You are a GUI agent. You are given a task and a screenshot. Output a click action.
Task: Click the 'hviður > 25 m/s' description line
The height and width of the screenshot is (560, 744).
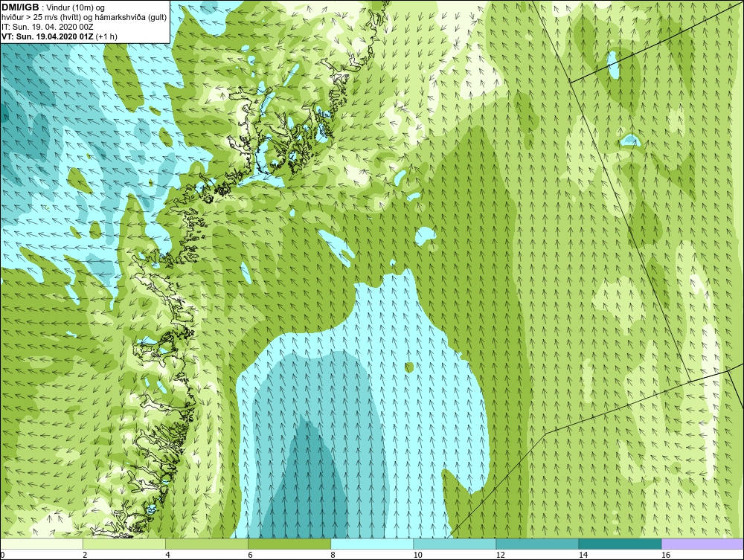pyautogui.click(x=84, y=17)
